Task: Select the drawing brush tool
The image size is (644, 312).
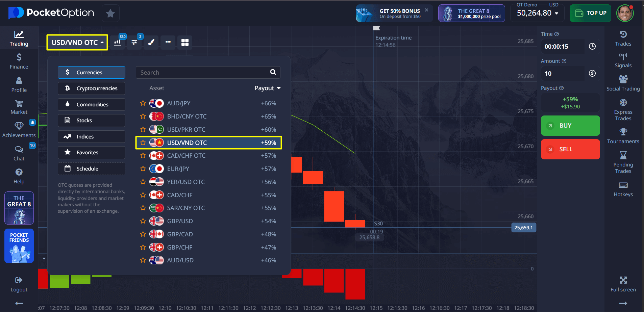Action: [151, 43]
